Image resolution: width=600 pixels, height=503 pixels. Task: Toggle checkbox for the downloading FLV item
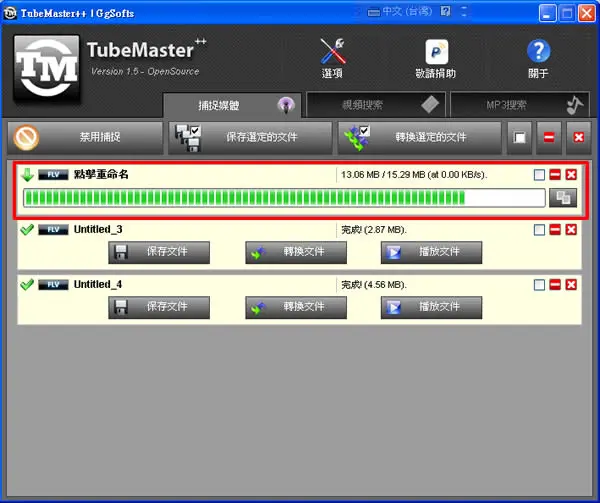pyautogui.click(x=539, y=175)
